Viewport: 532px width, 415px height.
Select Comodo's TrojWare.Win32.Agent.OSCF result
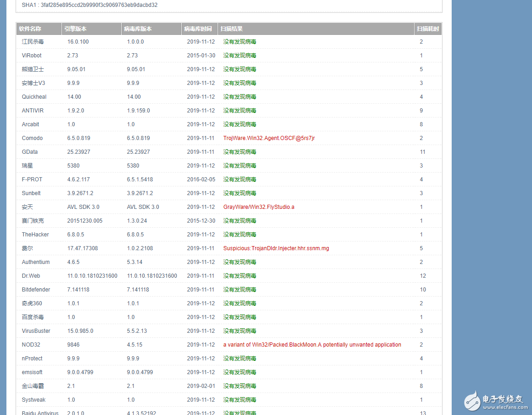click(x=269, y=138)
